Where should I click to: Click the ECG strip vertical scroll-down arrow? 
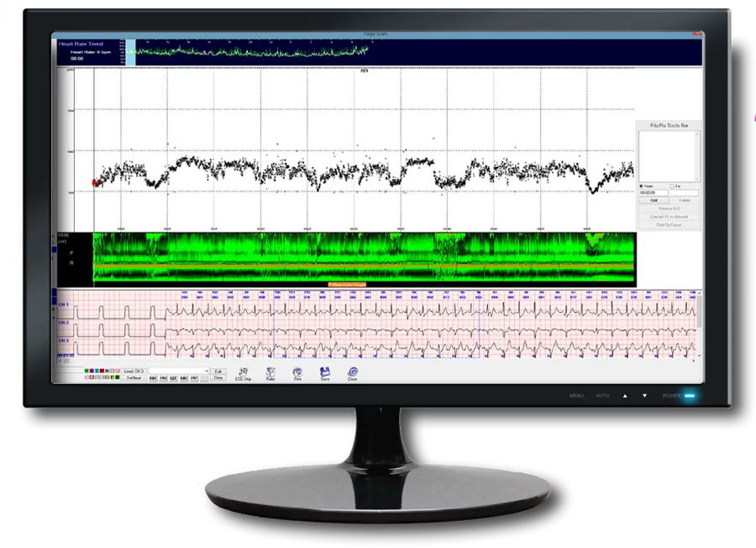pyautogui.click(x=699, y=356)
